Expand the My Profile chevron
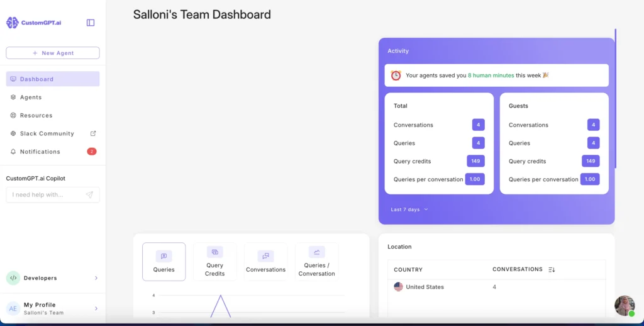 [96, 308]
